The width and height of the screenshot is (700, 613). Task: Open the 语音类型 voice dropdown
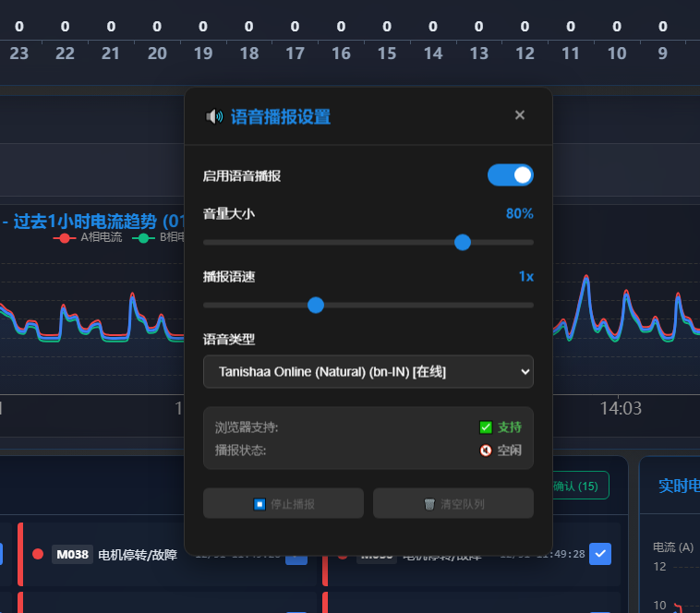point(368,371)
